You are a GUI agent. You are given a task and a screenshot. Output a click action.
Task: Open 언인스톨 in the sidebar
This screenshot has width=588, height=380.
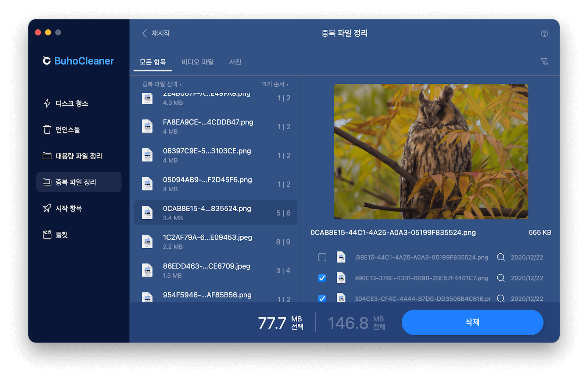pos(79,130)
